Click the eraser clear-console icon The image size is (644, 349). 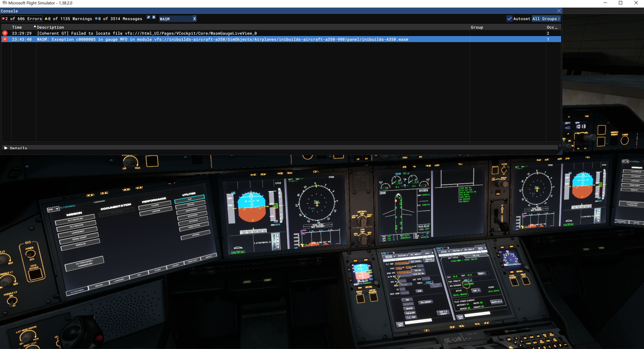[x=148, y=17]
